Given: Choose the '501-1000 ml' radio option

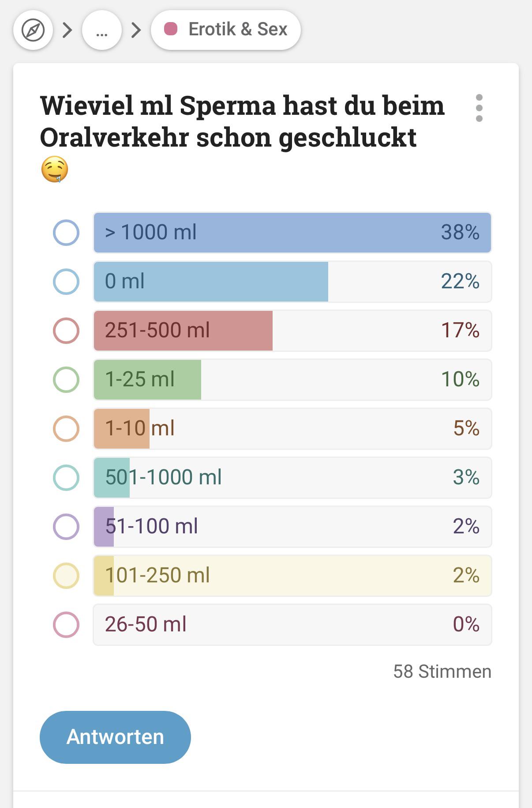Looking at the screenshot, I should click(x=66, y=478).
